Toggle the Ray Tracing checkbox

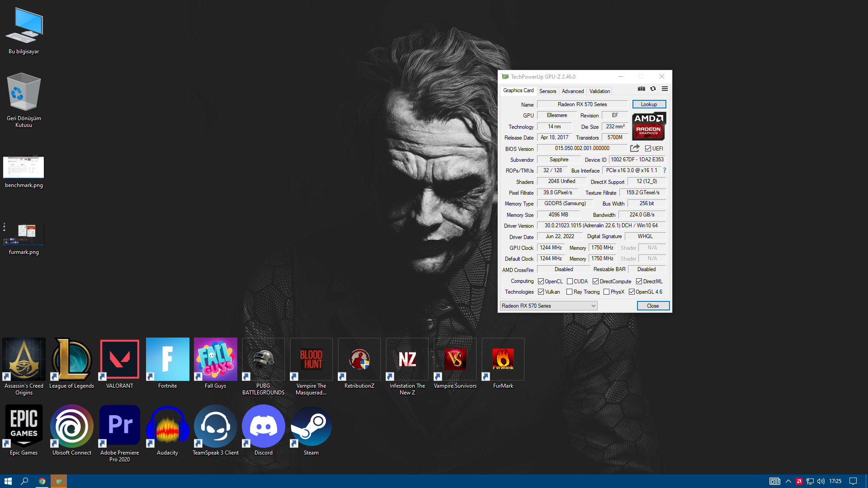tap(570, 292)
